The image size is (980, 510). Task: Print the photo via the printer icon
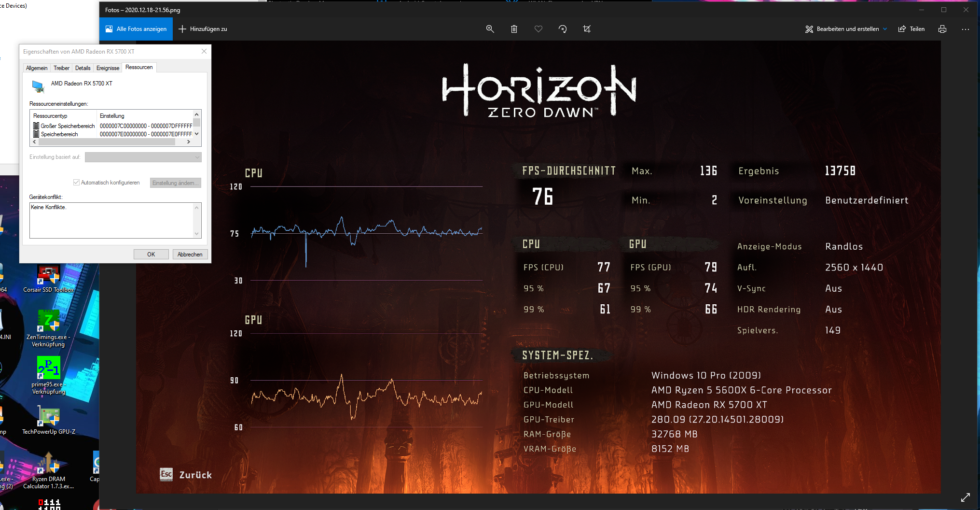point(942,29)
